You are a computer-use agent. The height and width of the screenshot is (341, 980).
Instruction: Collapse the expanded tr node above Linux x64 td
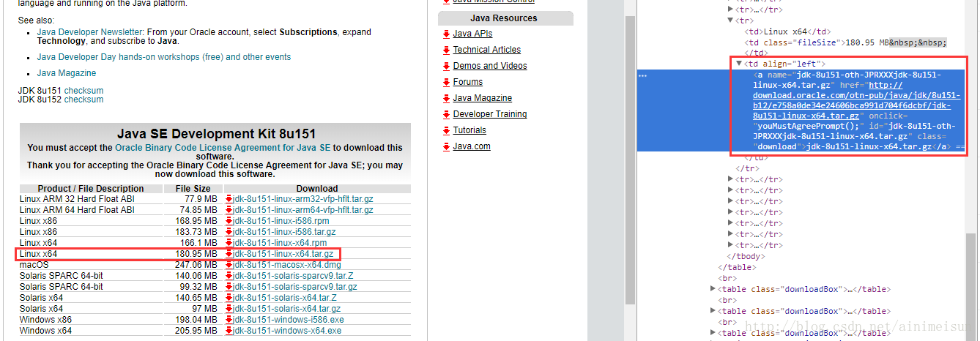point(730,20)
